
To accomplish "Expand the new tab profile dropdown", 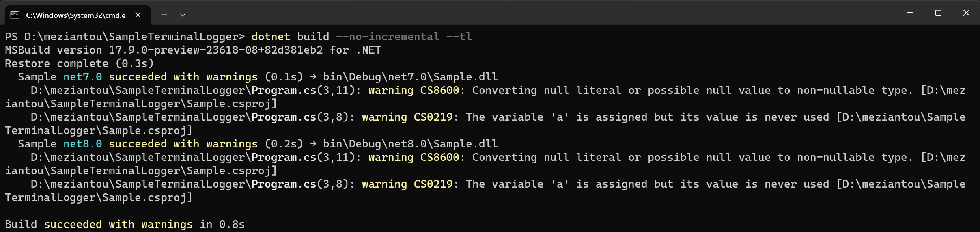I will pyautogui.click(x=183, y=15).
